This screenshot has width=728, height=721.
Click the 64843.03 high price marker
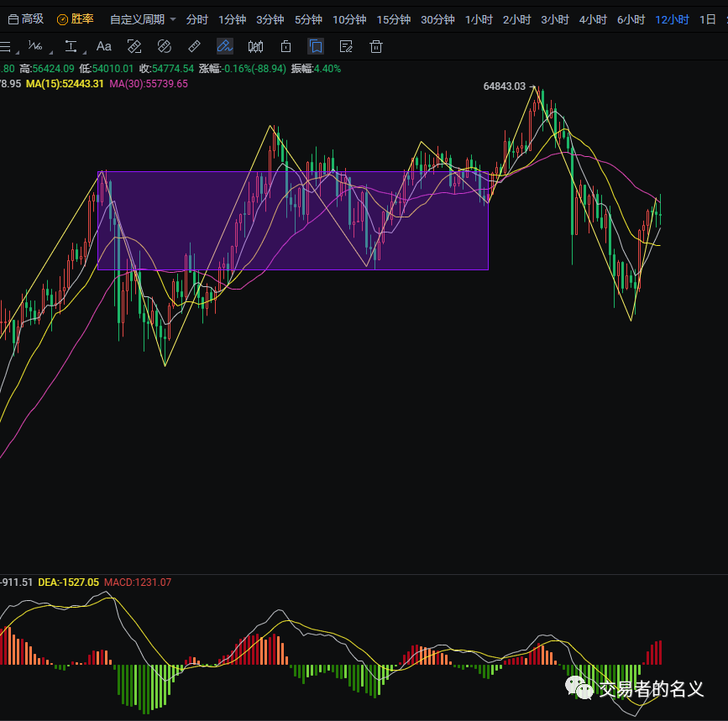504,86
